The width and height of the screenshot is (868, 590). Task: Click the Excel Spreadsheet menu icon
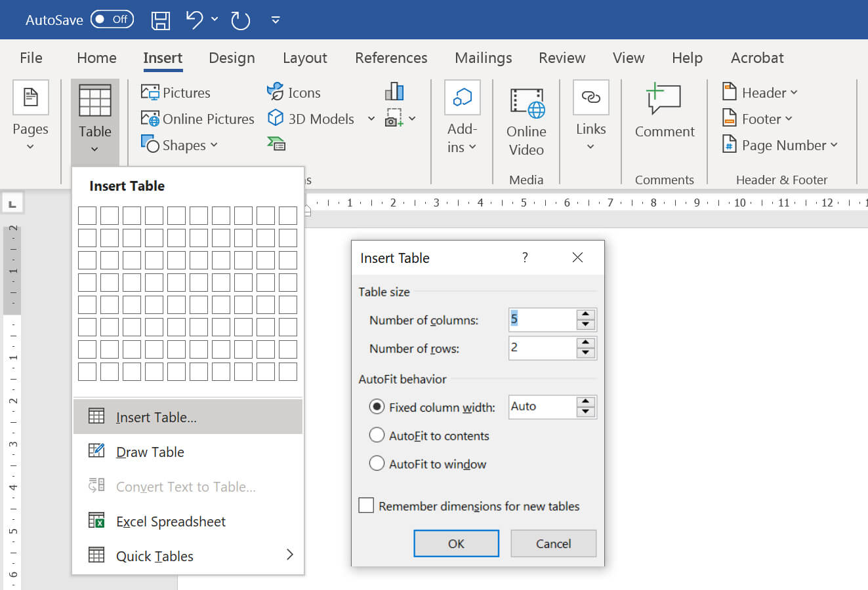[96, 521]
